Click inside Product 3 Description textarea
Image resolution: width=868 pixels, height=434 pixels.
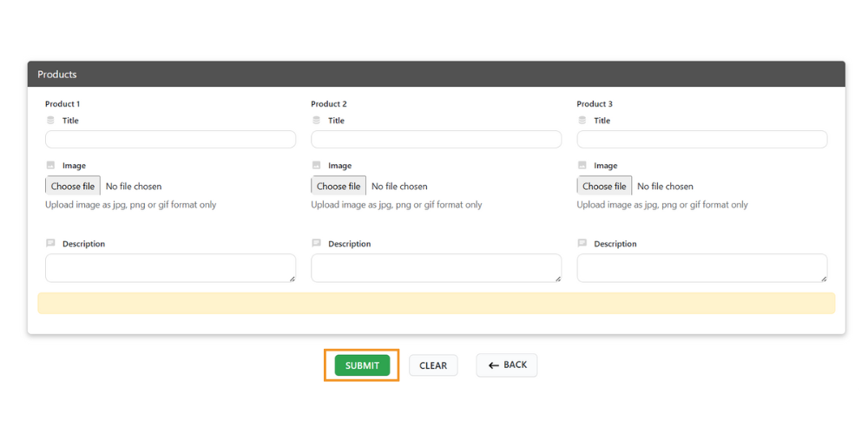coord(701,268)
